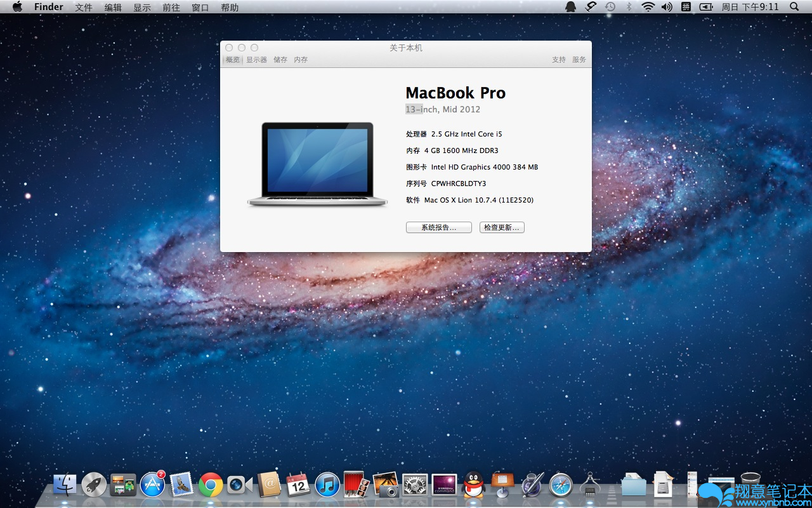This screenshot has width=812, height=508.
Task: Switch to the 显示器 tab
Action: point(256,60)
